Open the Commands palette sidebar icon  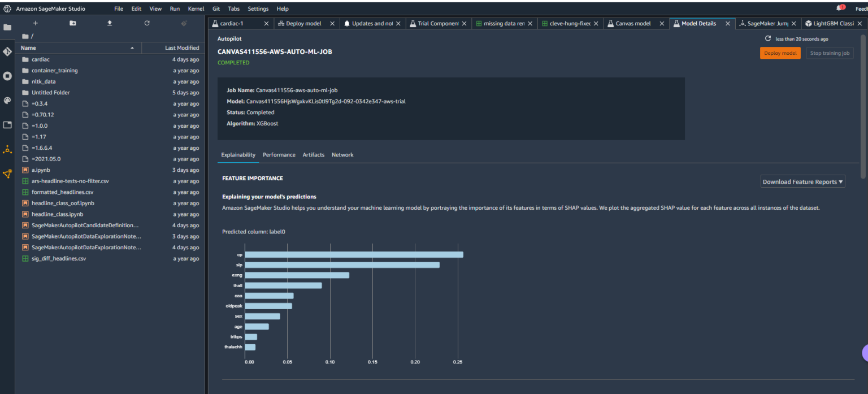coord(7,101)
